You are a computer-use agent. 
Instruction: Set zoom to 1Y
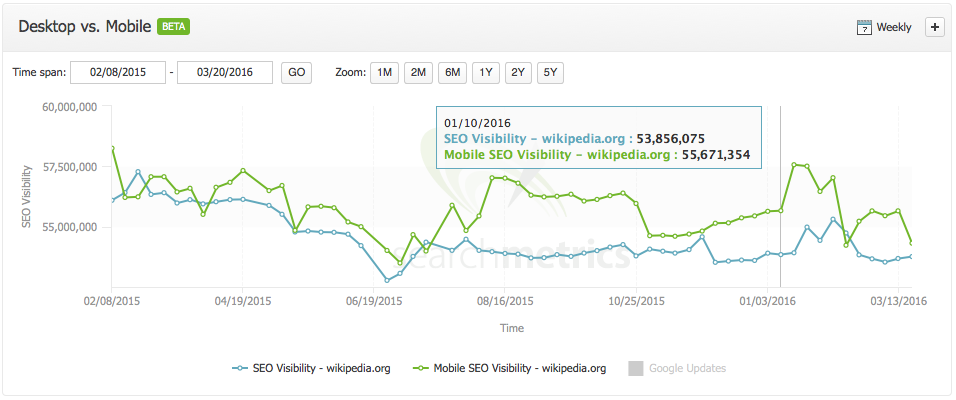pyautogui.click(x=485, y=72)
